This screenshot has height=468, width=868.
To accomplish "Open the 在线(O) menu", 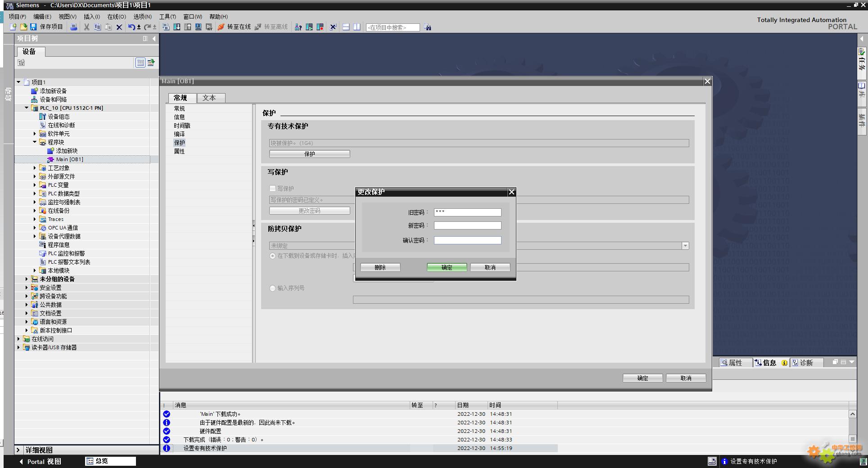I will coord(117,17).
